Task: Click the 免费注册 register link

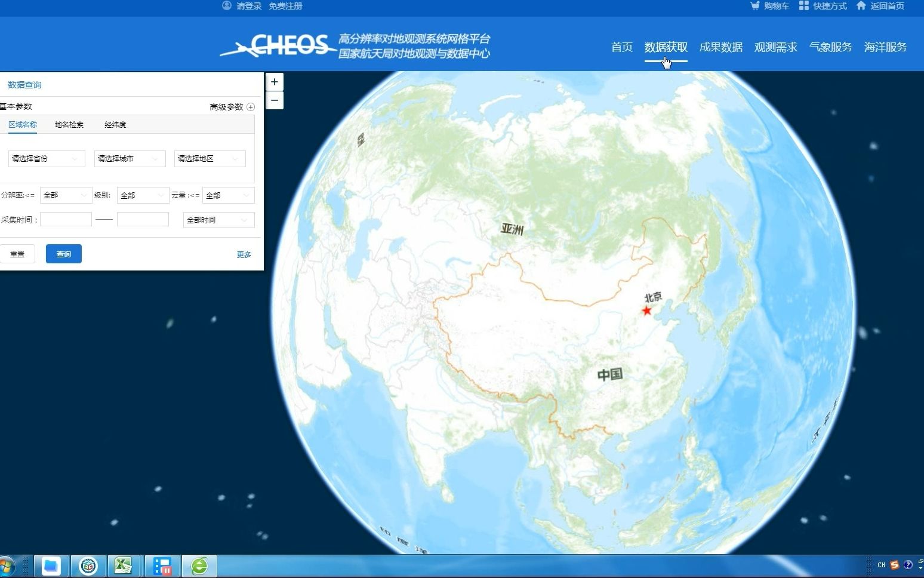Action: [x=285, y=6]
